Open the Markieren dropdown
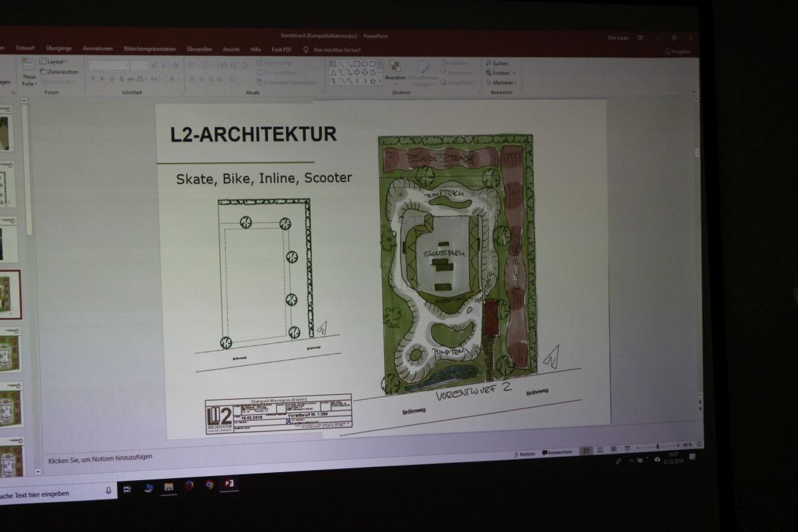Image resolution: width=798 pixels, height=532 pixels. (501, 83)
